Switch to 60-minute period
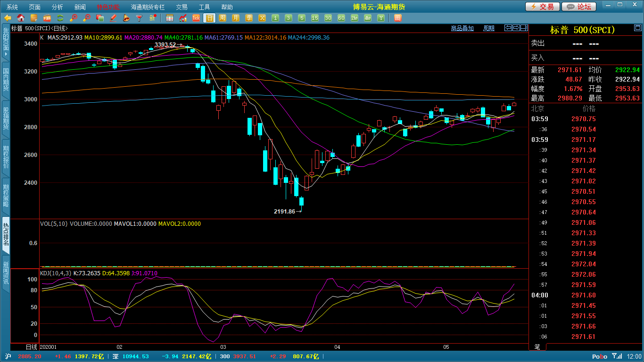Image resolution: width=644 pixels, height=362 pixels. pos(341,18)
